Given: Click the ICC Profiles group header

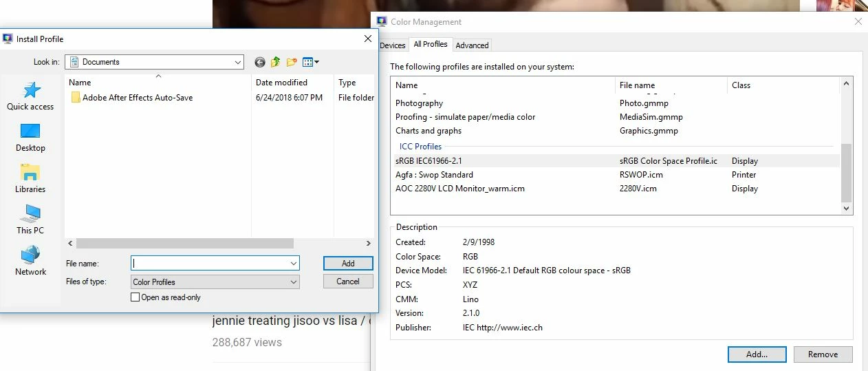Looking at the screenshot, I should click(420, 147).
